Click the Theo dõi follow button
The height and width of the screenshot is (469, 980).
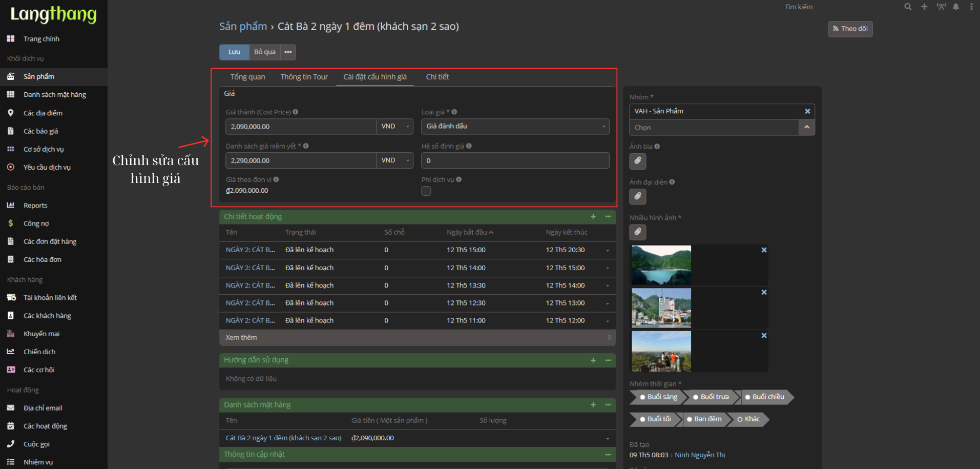tap(850, 29)
